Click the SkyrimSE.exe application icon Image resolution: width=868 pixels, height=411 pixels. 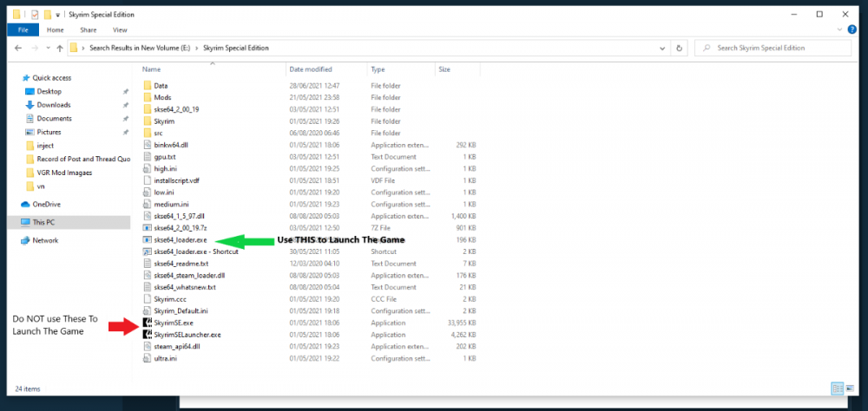pyautogui.click(x=148, y=323)
